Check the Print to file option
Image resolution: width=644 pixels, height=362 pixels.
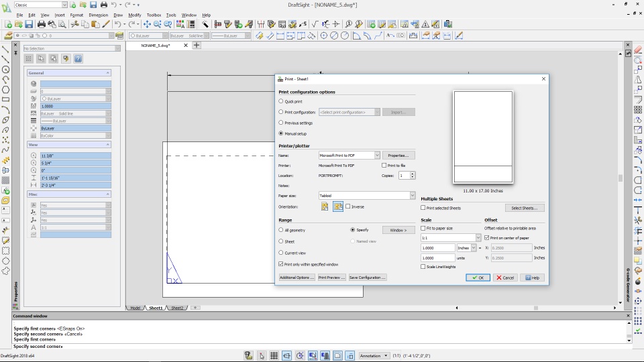coord(384,166)
